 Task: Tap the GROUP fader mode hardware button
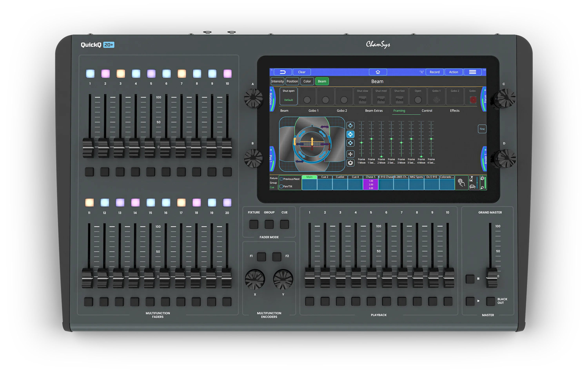click(269, 224)
